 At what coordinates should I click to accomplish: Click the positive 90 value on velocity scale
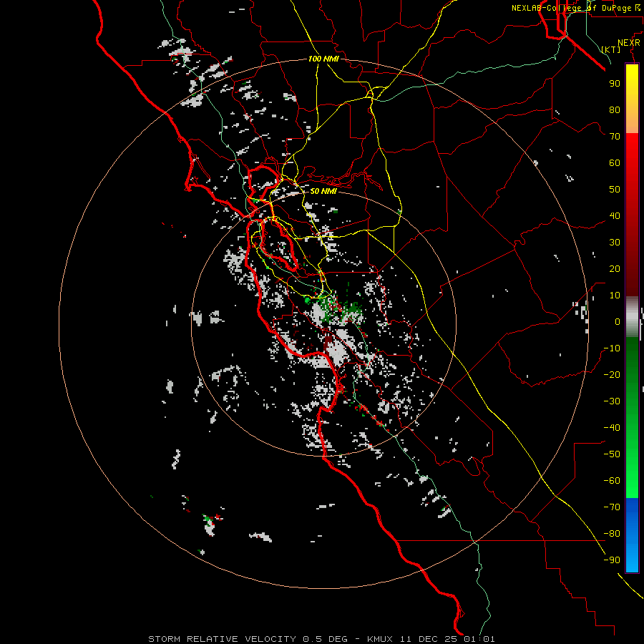click(615, 84)
